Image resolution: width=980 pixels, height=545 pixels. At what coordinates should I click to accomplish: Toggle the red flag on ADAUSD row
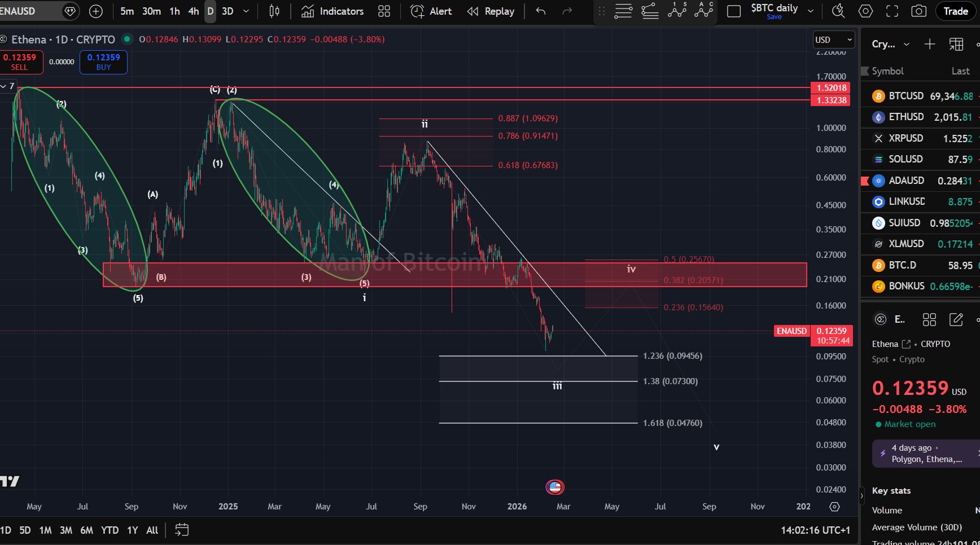pyautogui.click(x=865, y=181)
